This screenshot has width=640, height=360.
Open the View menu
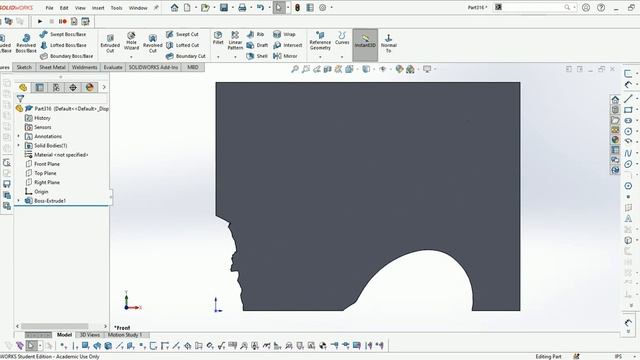(x=80, y=8)
